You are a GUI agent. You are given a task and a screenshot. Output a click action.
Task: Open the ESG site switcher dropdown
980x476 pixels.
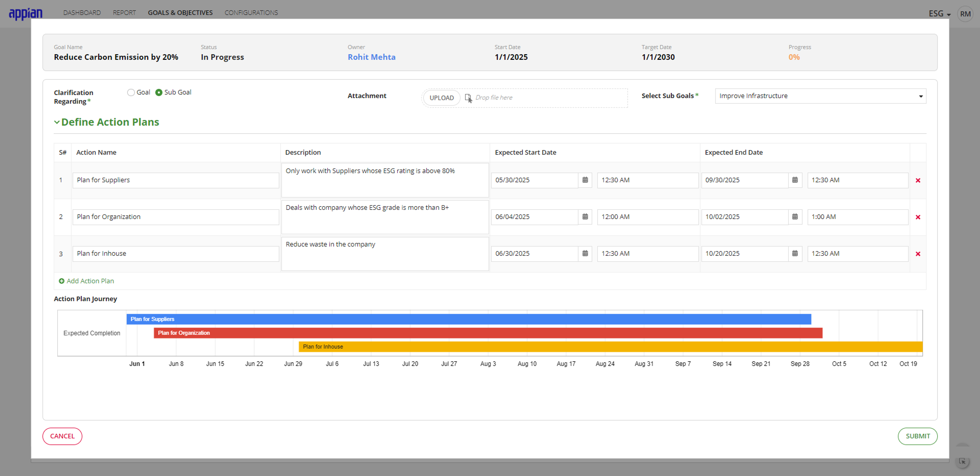click(x=939, y=14)
